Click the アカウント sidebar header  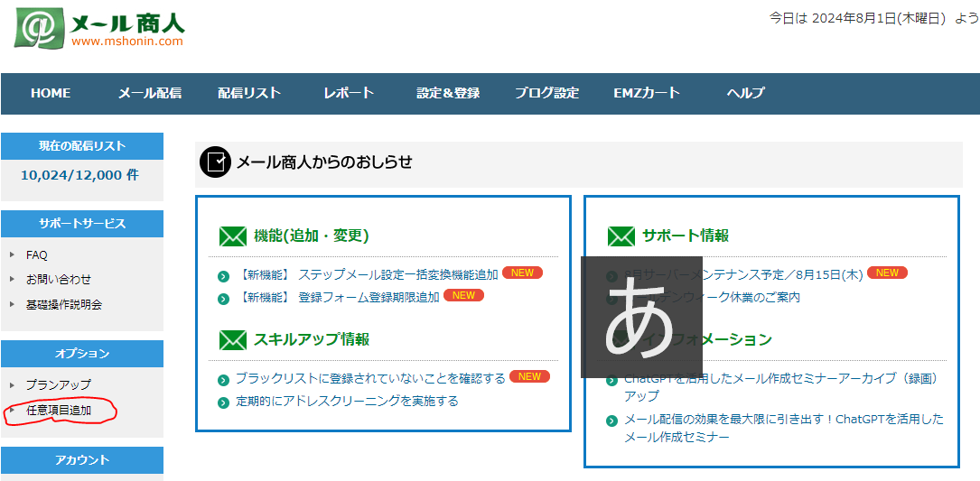[82, 459]
